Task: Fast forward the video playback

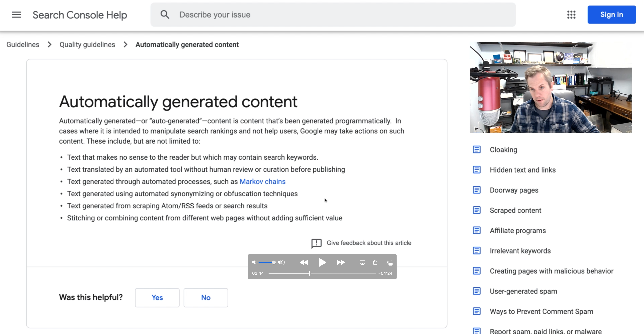Action: click(341, 262)
